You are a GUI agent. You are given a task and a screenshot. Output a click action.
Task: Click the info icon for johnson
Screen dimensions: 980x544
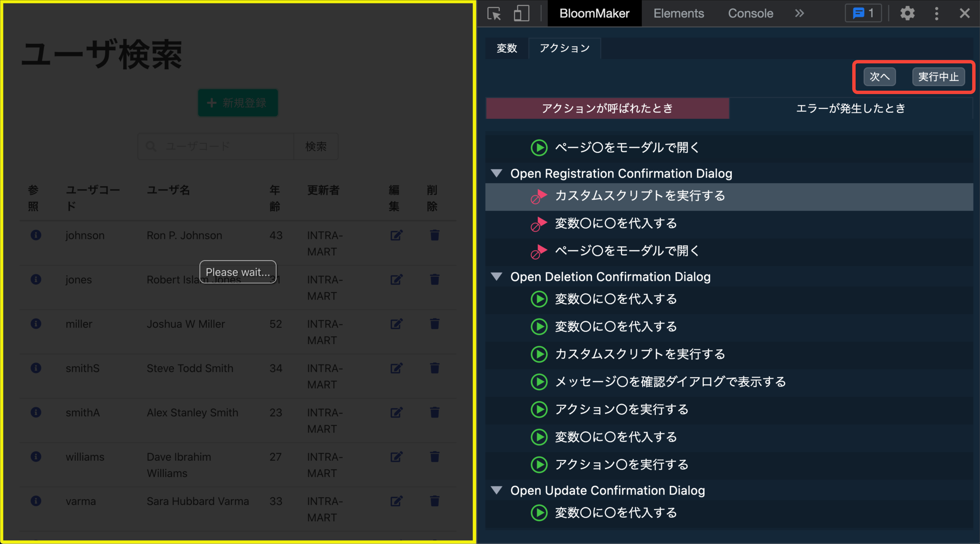point(36,235)
